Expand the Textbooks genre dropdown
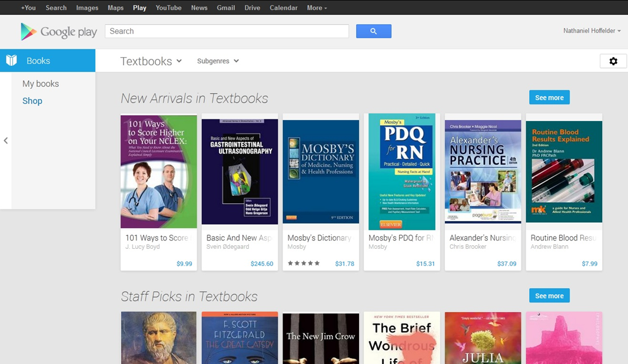Screen dimensions: 628x364 click(151, 61)
